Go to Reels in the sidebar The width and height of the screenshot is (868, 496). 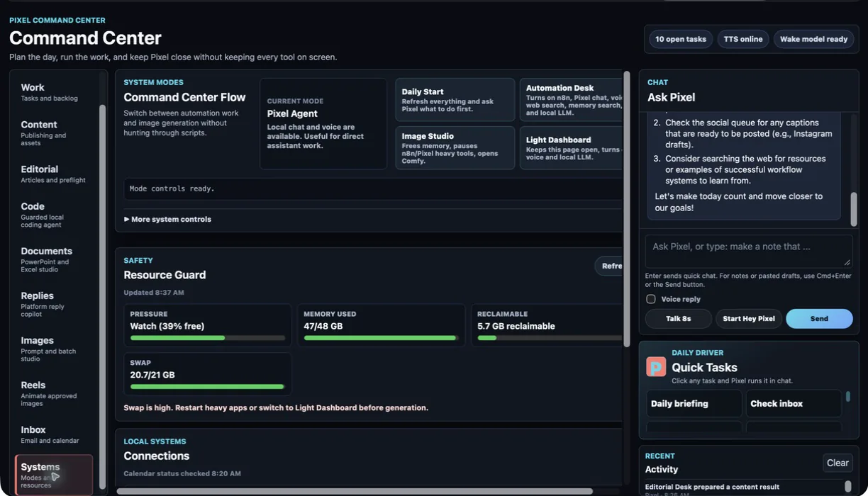(54, 393)
